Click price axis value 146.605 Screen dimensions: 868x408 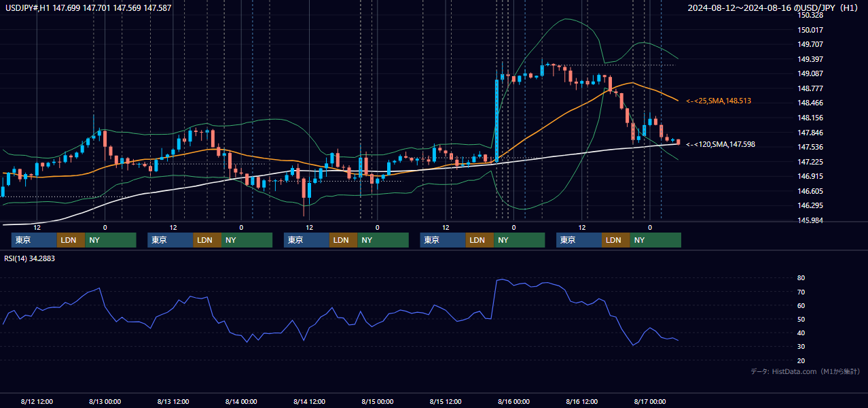pyautogui.click(x=811, y=191)
